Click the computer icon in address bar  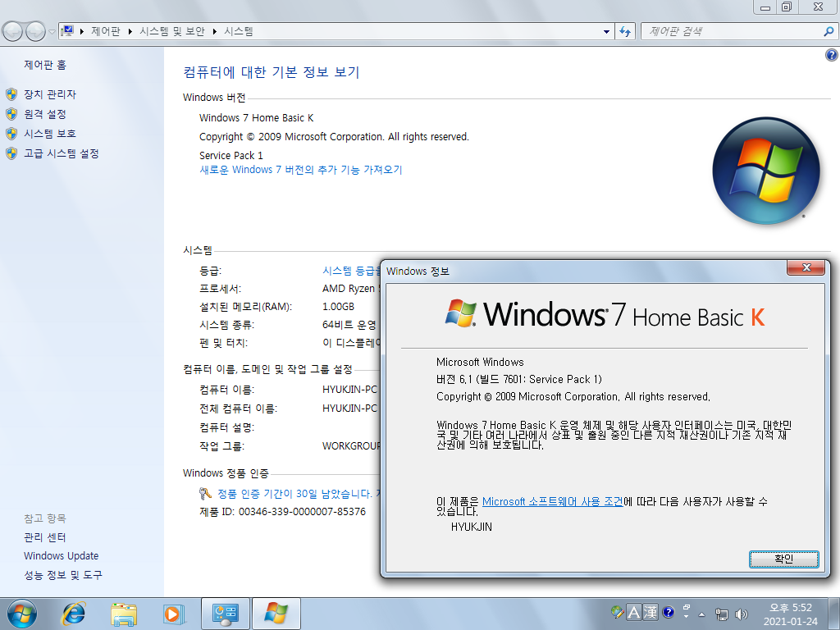point(68,31)
